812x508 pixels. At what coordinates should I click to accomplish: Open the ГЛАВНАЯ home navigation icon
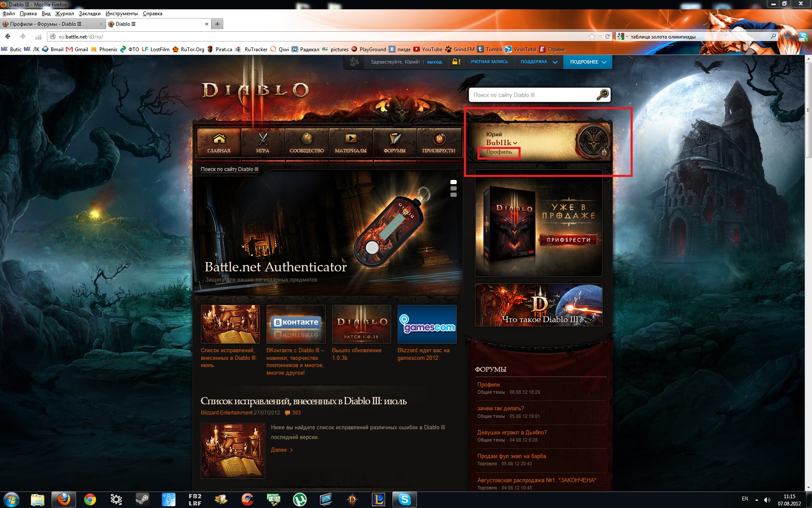click(x=219, y=142)
